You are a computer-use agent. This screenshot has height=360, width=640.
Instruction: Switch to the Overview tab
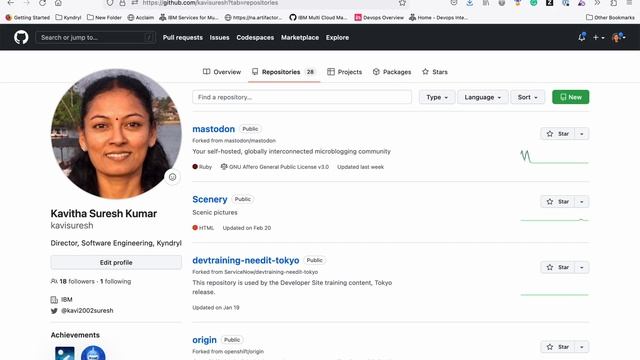222,72
